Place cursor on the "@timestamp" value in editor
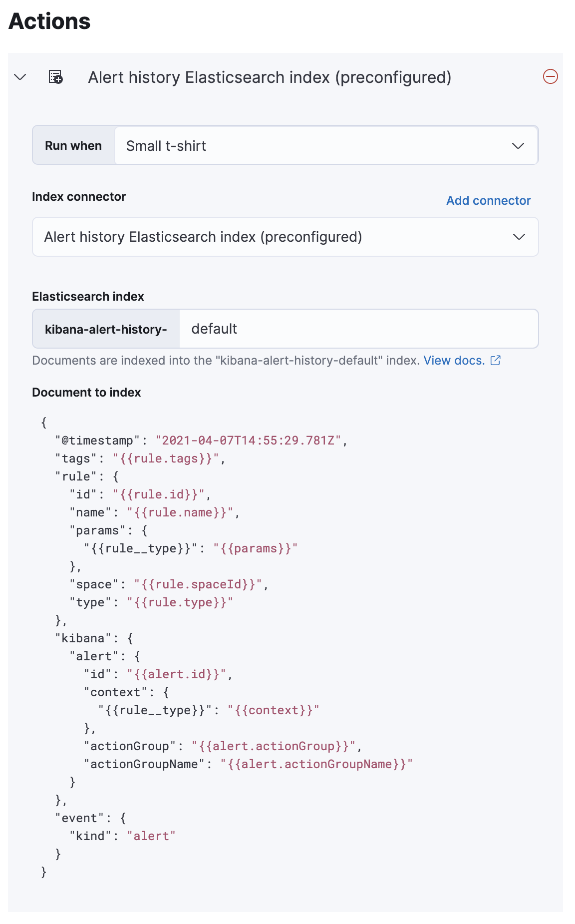Viewport: 575px width, 924px height. tap(248, 441)
